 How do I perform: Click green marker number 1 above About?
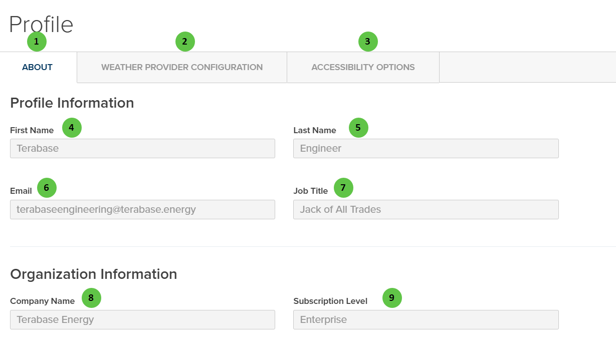click(37, 42)
